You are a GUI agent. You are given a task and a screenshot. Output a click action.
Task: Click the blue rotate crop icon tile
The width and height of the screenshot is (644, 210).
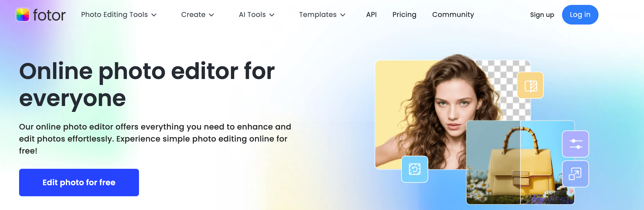pos(415,169)
